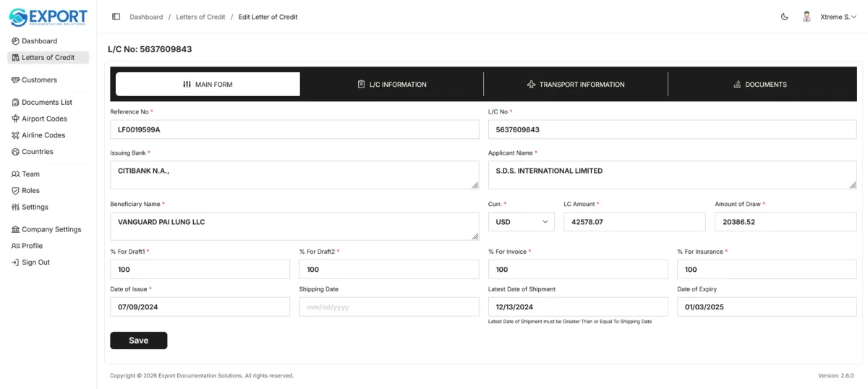Screen dimensions: 868x389
Task: Expand the Xtreme S. user menu
Action: pos(838,17)
